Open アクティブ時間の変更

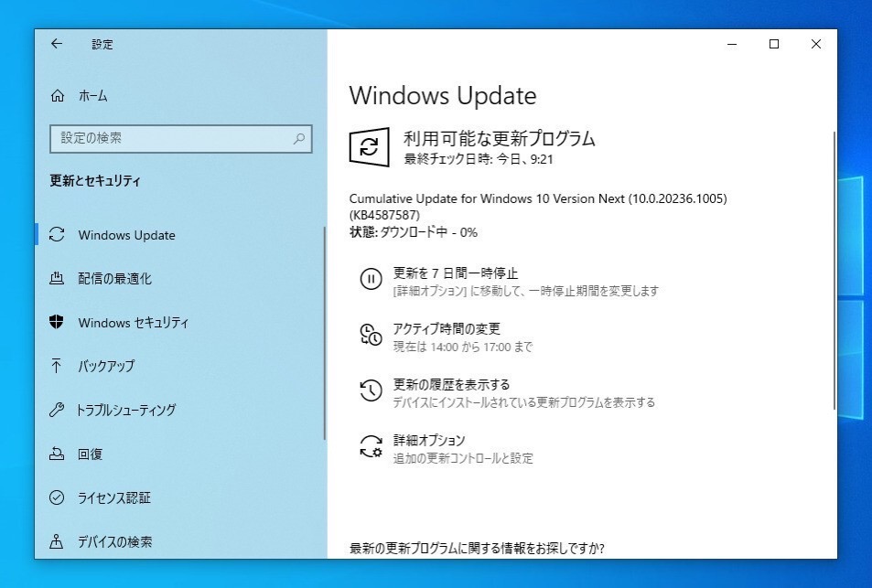tap(447, 328)
